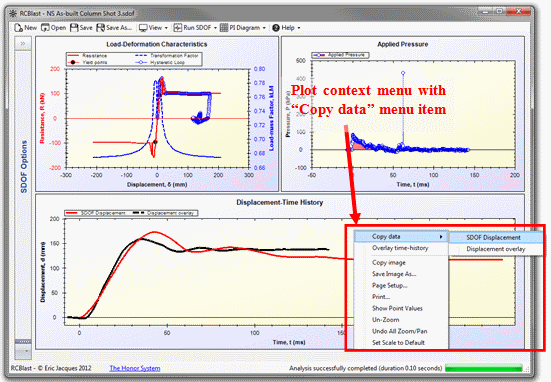551x382 pixels.
Task: Select Overlay time-history menu item
Action: click(400, 248)
